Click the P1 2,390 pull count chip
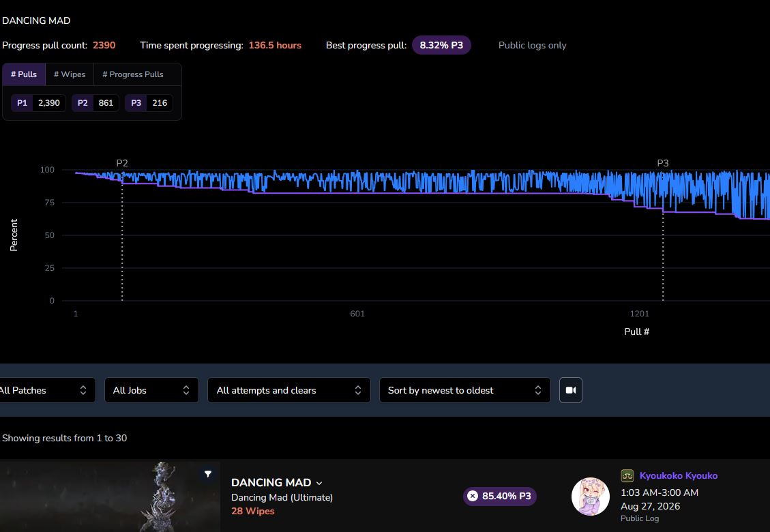Image resolution: width=770 pixels, height=532 pixels. coord(38,103)
